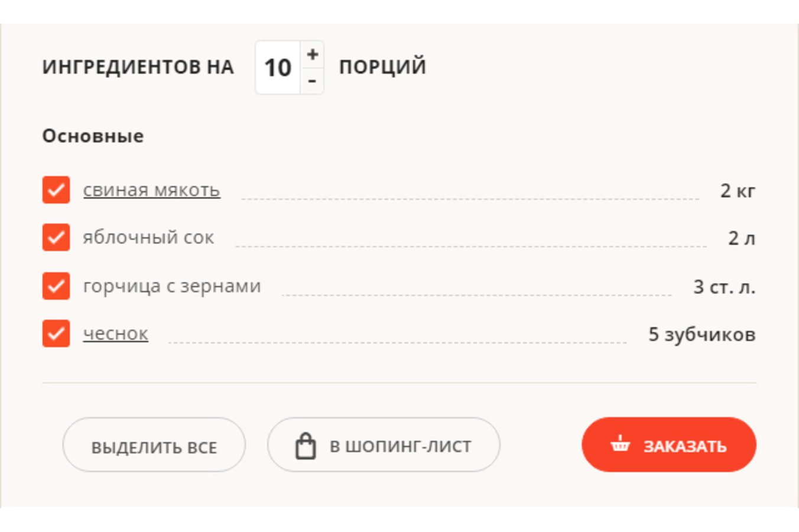Click the 2 кг quantity for свиная мякоть
The width and height of the screenshot is (799, 532).
pyautogui.click(x=738, y=190)
